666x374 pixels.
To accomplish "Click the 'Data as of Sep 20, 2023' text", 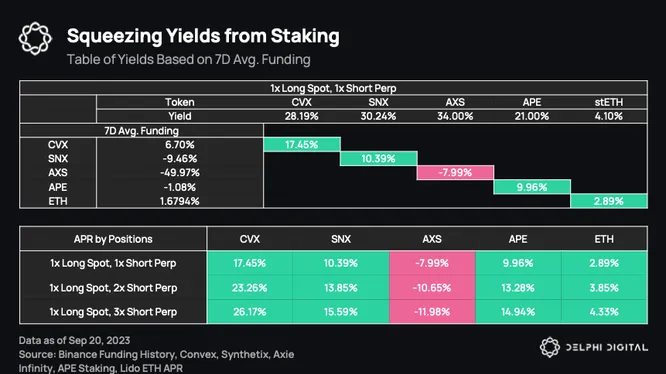I will coord(74,340).
